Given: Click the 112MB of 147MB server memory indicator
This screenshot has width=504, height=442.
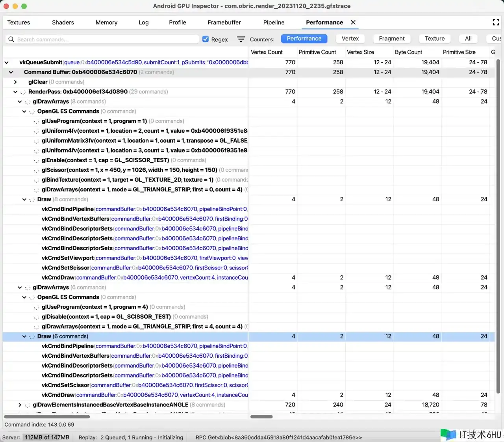Looking at the screenshot, I should pos(47,437).
